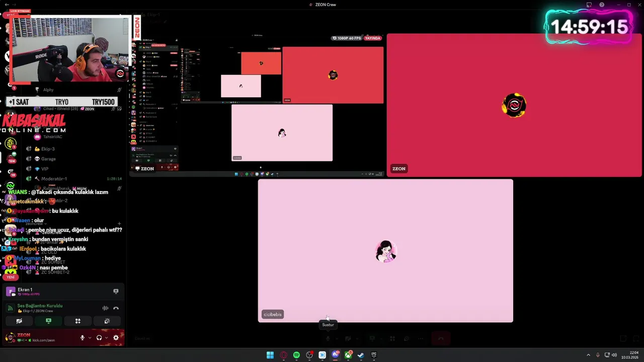
Task: Expand microphone input options chevron
Action: click(x=90, y=338)
